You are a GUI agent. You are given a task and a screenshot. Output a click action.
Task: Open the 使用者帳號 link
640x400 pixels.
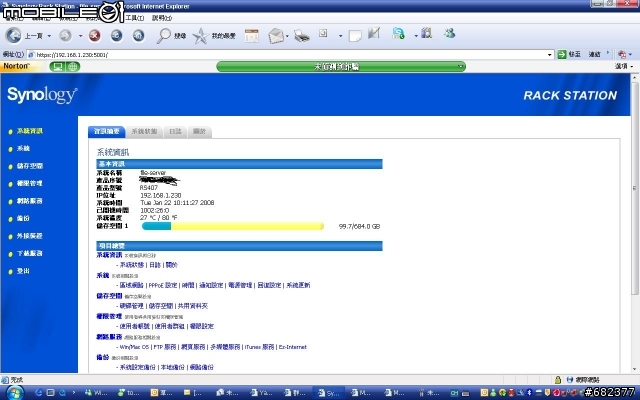(135, 327)
